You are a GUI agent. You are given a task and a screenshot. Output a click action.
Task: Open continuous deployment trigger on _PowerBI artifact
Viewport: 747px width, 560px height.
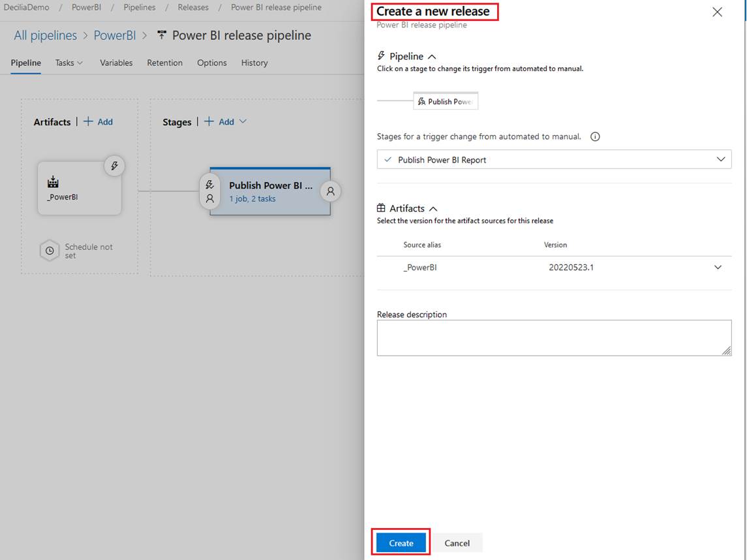(x=114, y=166)
